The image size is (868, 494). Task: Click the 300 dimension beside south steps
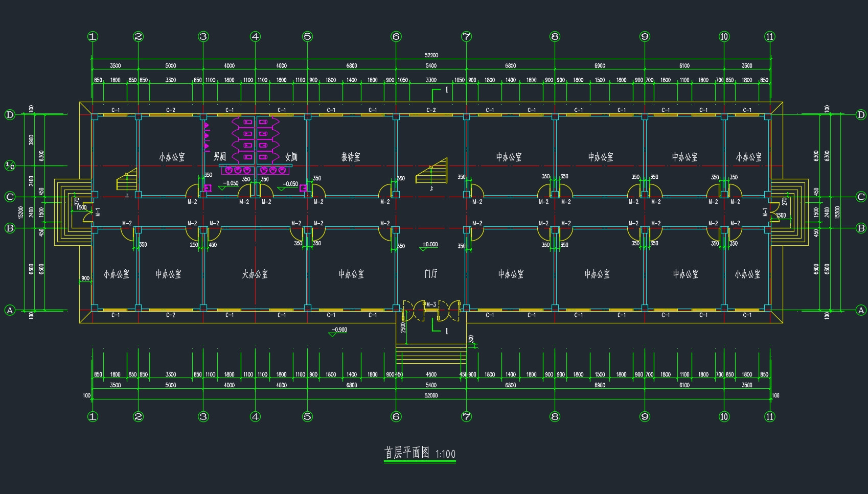coord(471,339)
